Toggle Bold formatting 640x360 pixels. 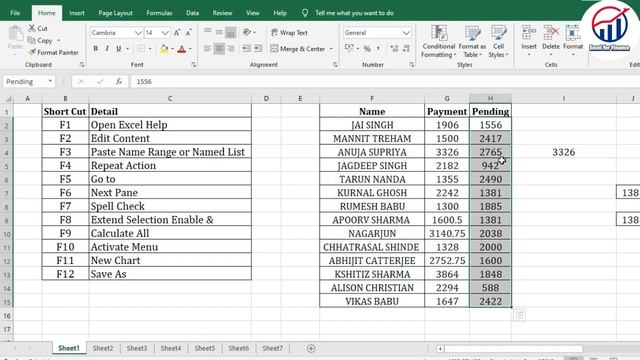tap(96, 49)
